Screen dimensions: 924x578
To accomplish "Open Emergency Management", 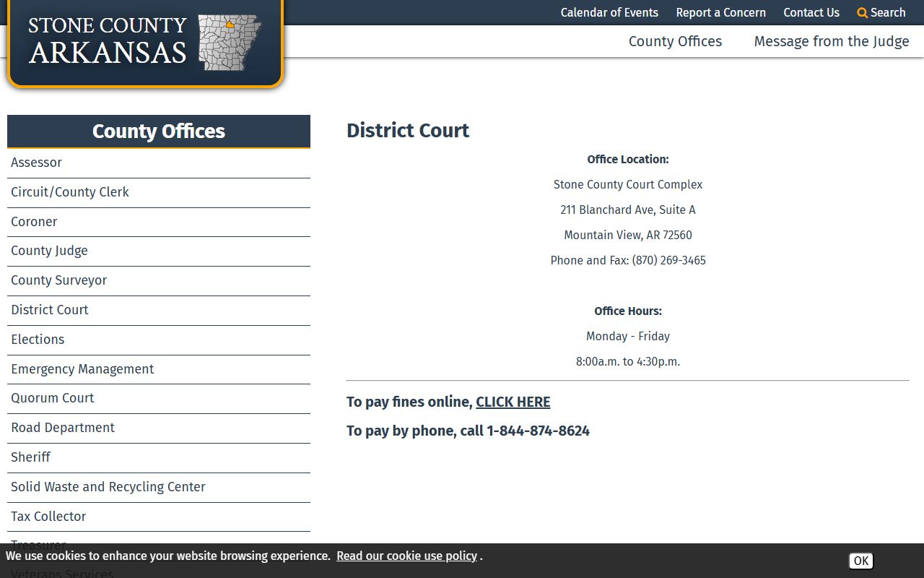I will 159,369.
